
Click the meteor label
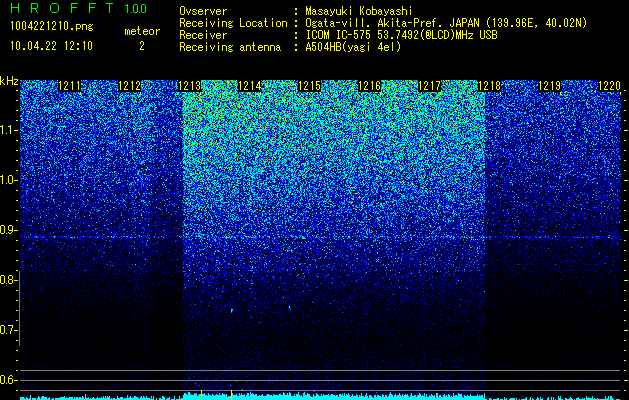[x=142, y=31]
